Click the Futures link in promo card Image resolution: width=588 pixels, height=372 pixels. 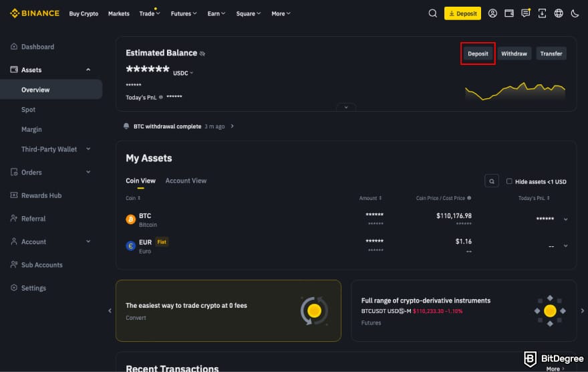click(x=371, y=322)
